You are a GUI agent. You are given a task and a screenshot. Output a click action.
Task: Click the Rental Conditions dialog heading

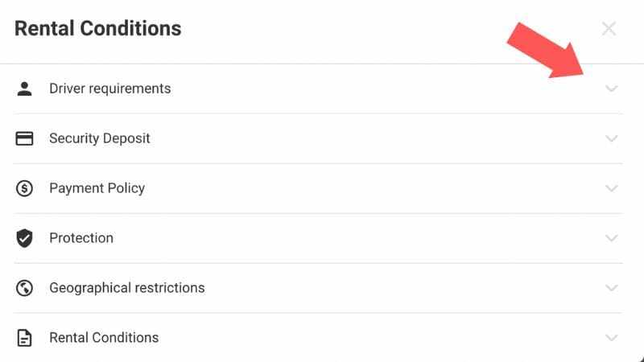98,29
